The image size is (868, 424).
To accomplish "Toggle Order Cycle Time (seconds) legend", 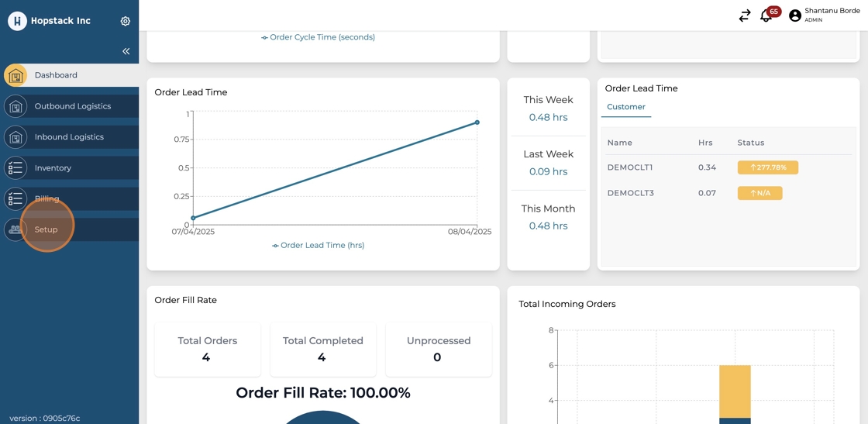I will click(318, 37).
